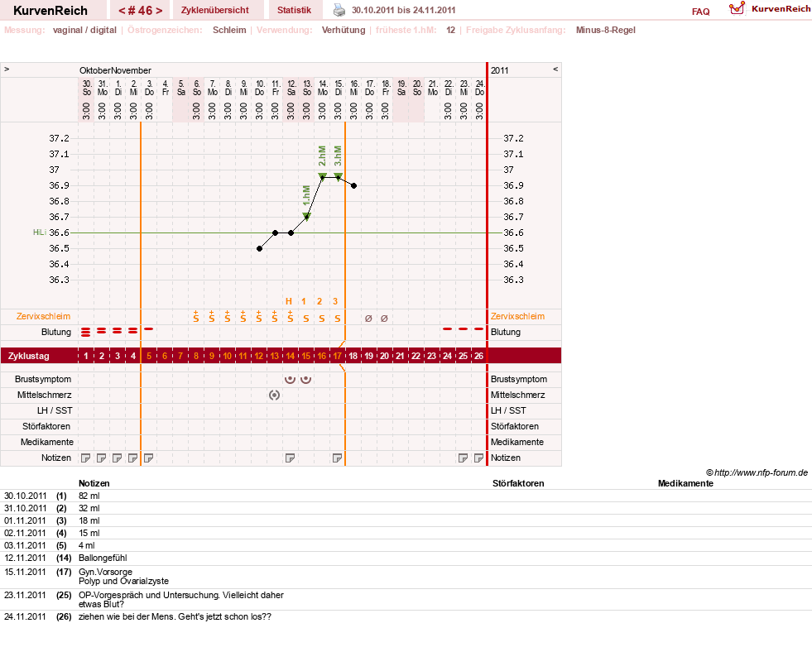The width and height of the screenshot is (812, 671).
Task: Open note icon for cycle day 25
Action: pyautogui.click(x=463, y=458)
